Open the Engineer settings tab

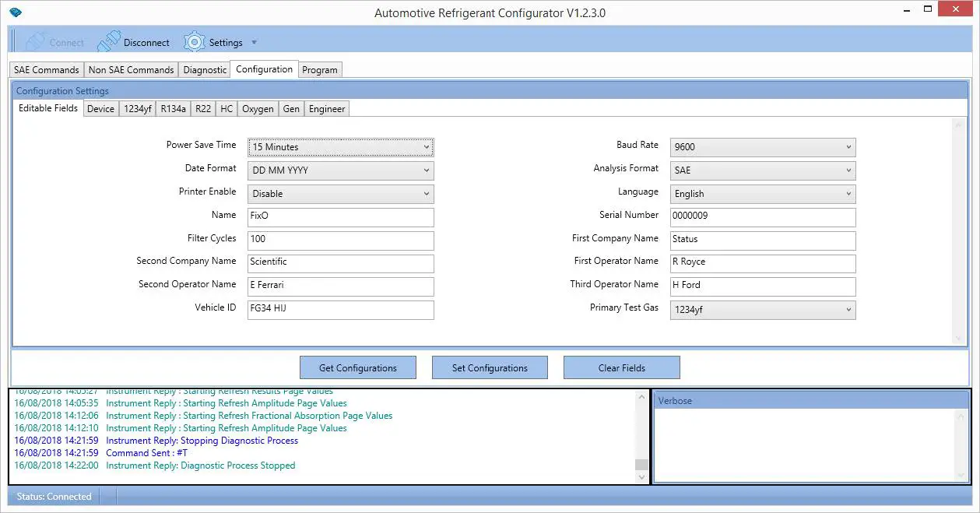tap(326, 108)
